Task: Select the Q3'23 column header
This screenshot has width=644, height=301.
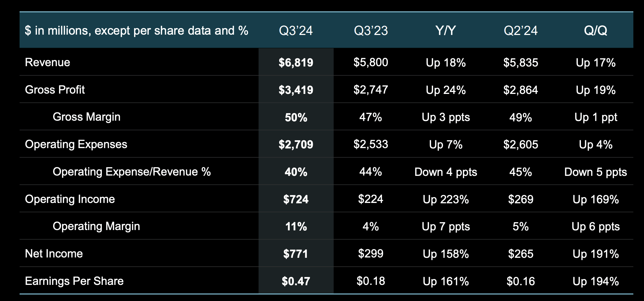Action: pyautogui.click(x=371, y=31)
